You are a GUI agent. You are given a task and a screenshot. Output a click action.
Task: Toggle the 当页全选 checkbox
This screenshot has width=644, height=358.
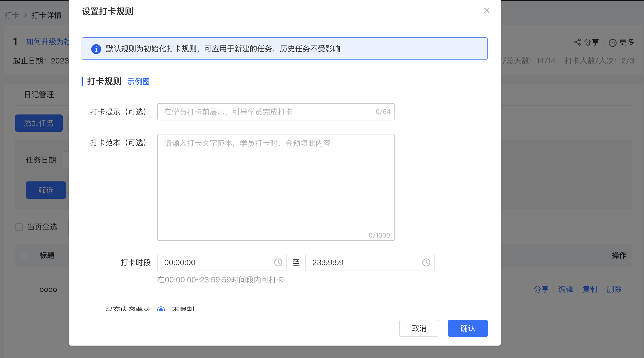coord(19,227)
